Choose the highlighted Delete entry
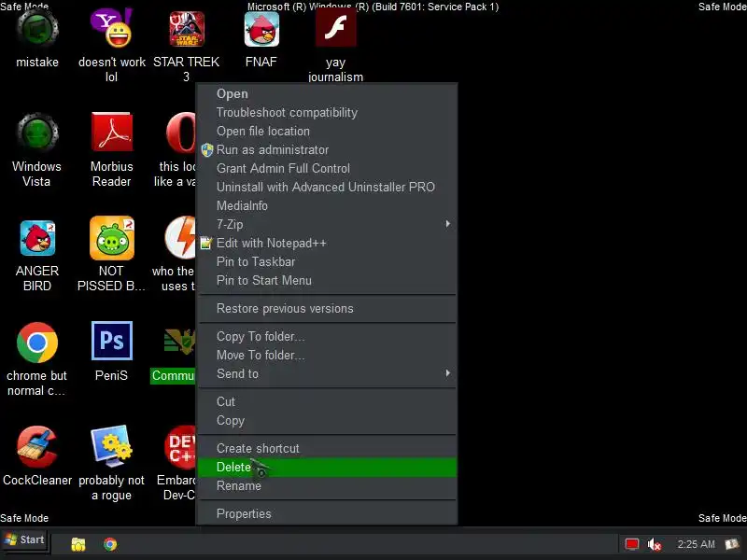747x560 pixels. tap(327, 468)
